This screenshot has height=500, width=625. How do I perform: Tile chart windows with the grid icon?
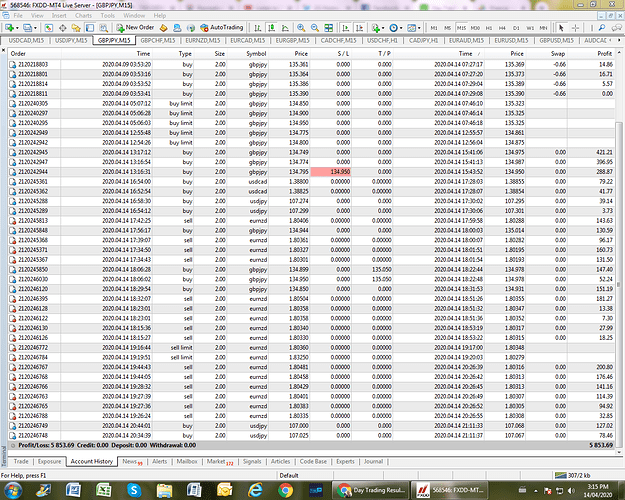[328, 28]
